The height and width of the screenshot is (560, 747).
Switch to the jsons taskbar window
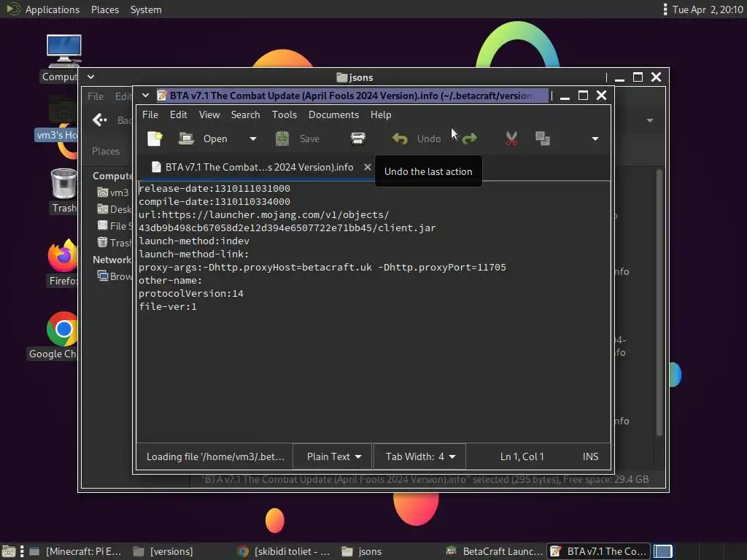362,551
